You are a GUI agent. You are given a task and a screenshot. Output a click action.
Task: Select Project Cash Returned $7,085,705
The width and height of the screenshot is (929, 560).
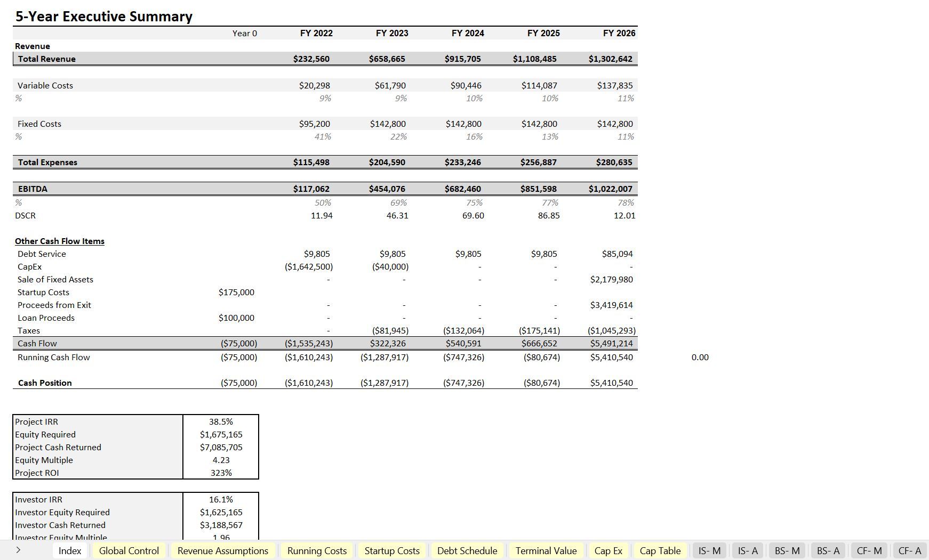[221, 447]
